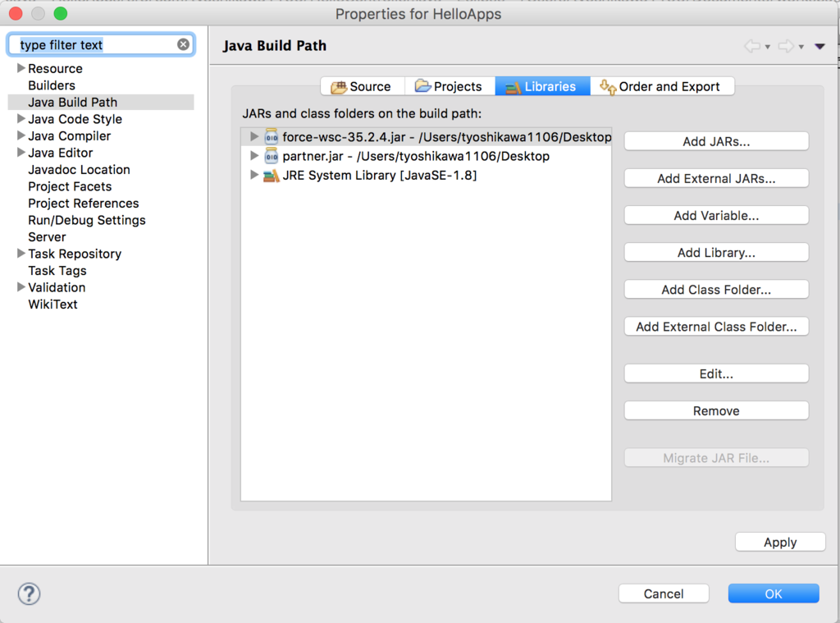Screen dimensions: 840x623
Task: Select Javadoc Location in the sidebar
Action: click(79, 169)
